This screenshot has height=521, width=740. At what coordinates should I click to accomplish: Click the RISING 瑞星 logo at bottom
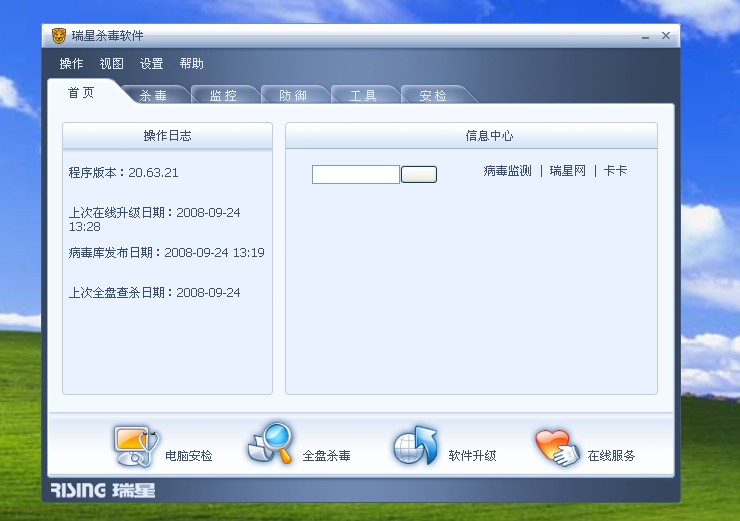tap(103, 490)
